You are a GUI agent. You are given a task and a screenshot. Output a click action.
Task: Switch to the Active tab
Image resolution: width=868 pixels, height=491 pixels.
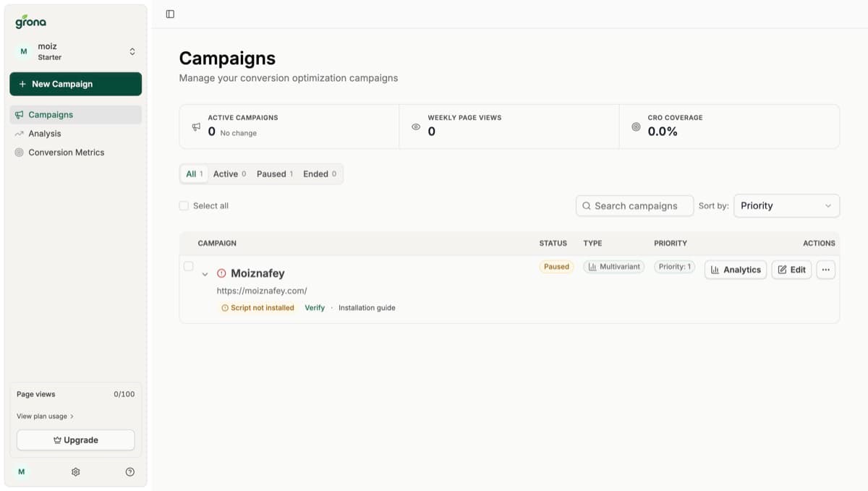[x=229, y=174]
